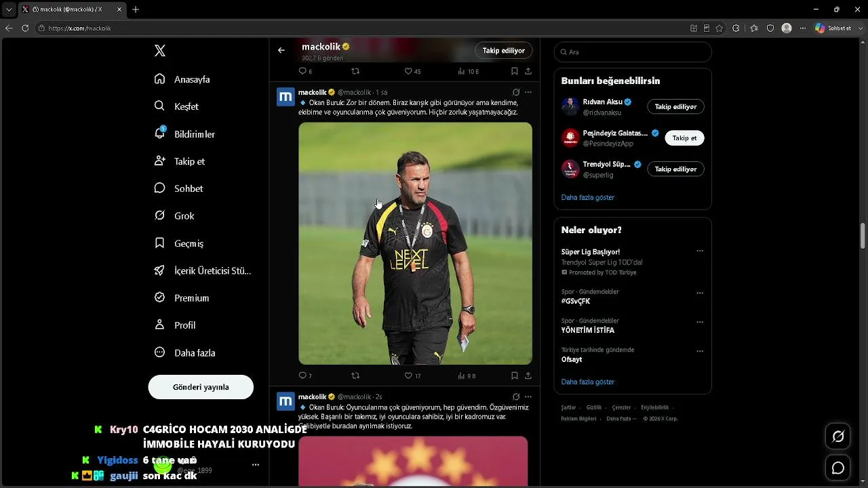Open Bildirimler notifications page
The image size is (868, 488).
pyautogui.click(x=185, y=134)
